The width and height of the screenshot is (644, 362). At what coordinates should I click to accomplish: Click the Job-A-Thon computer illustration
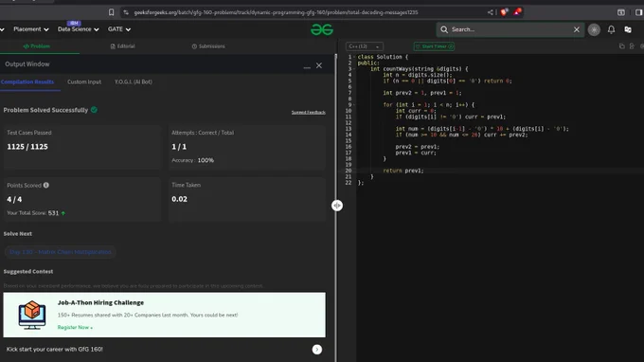pyautogui.click(x=32, y=316)
